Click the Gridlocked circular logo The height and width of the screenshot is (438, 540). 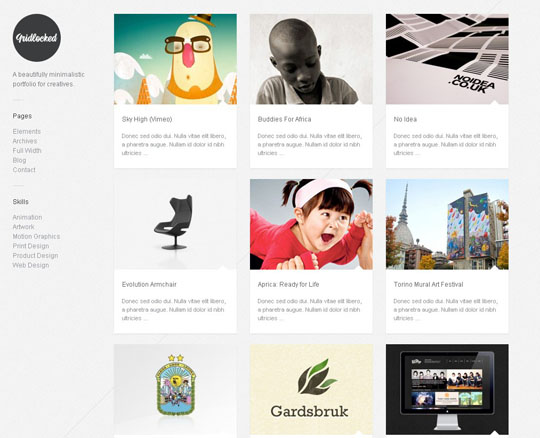(x=37, y=38)
